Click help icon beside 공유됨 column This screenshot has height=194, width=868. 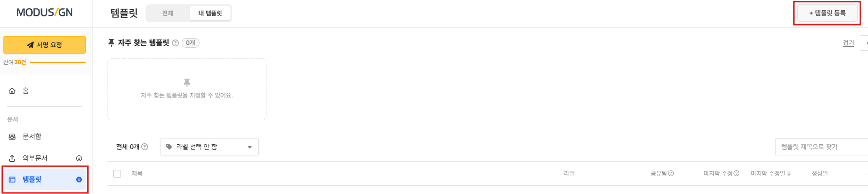(671, 173)
